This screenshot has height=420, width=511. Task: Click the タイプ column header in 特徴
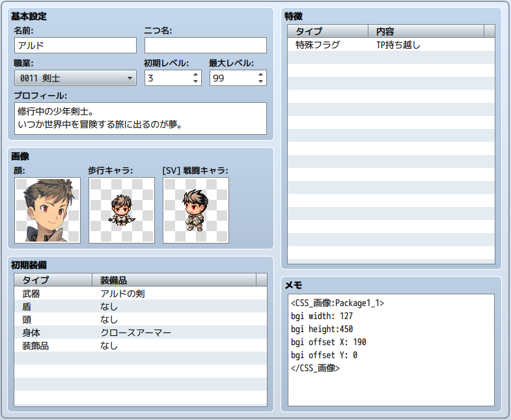(x=328, y=31)
